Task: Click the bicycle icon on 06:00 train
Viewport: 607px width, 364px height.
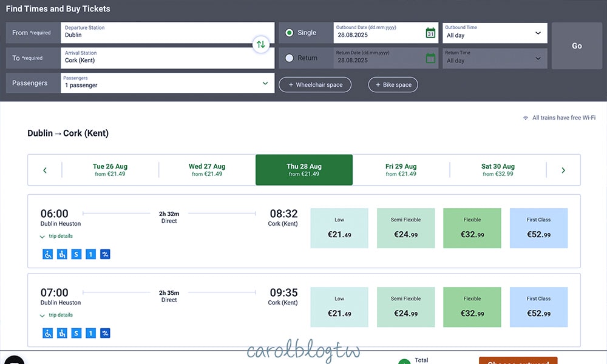Action: pos(105,254)
